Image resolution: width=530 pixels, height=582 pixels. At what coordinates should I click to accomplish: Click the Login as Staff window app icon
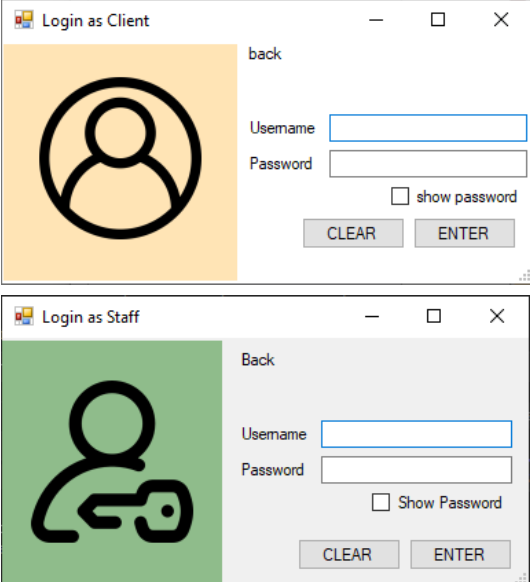24,317
